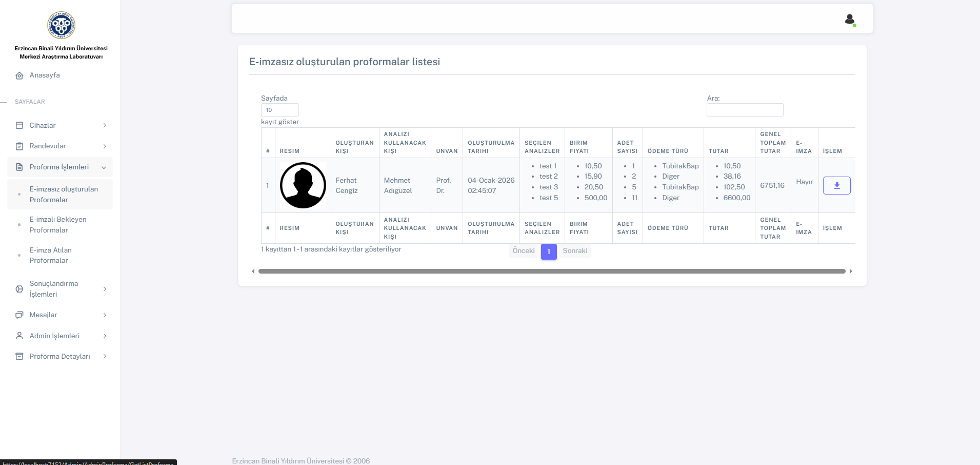Click the Anasayfa home icon
980x465 pixels.
tap(19, 75)
